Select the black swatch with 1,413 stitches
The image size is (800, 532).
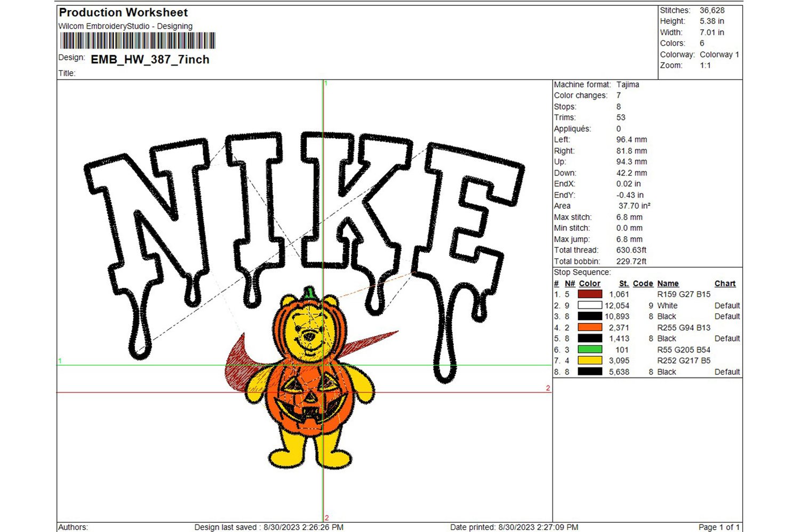(x=590, y=338)
